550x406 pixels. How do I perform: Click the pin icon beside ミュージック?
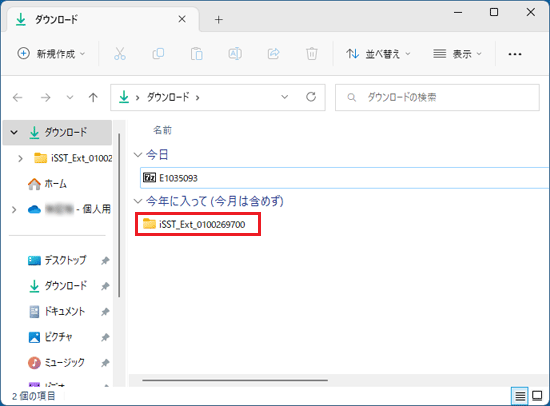pyautogui.click(x=105, y=363)
